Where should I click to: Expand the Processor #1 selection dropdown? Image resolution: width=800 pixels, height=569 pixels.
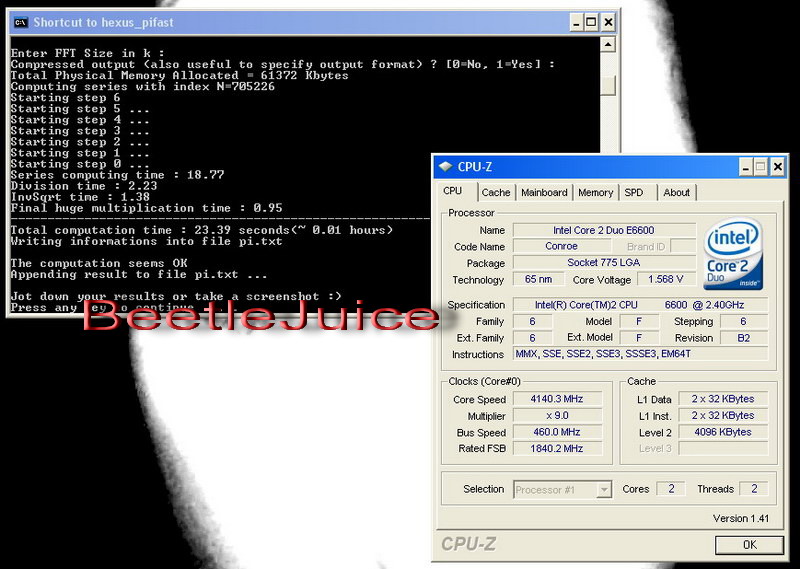pyautogui.click(x=604, y=490)
